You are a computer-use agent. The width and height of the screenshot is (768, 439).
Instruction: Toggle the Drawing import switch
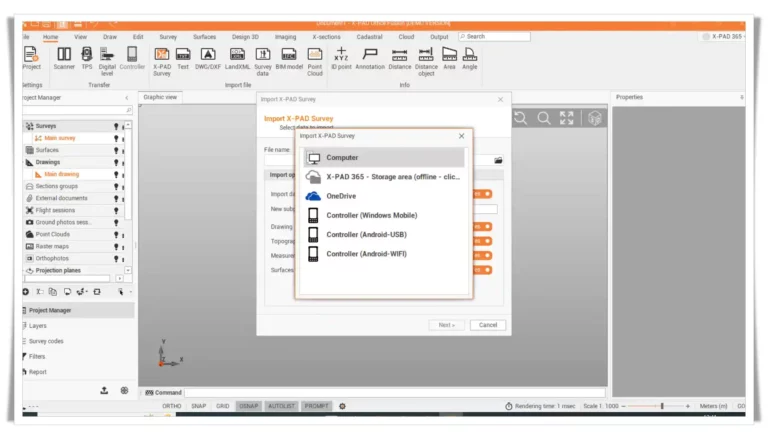(482, 226)
